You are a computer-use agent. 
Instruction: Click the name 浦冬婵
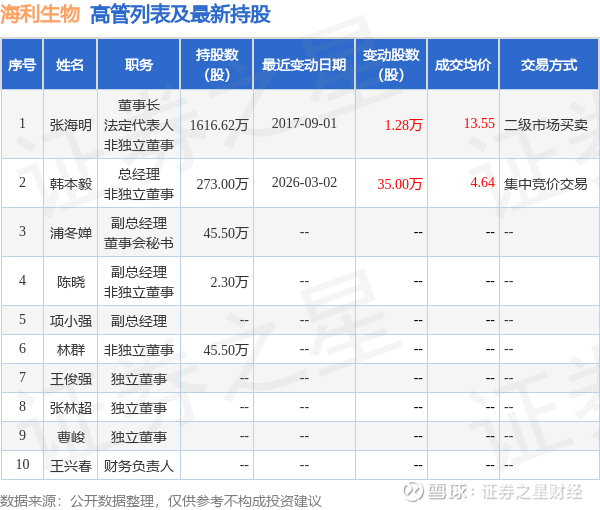click(x=70, y=233)
